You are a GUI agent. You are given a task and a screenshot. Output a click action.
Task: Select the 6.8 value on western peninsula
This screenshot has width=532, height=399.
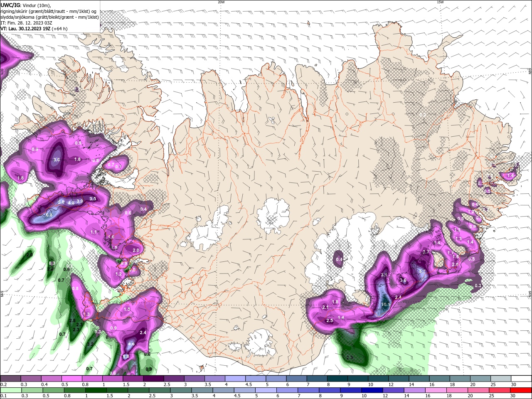click(49, 215)
